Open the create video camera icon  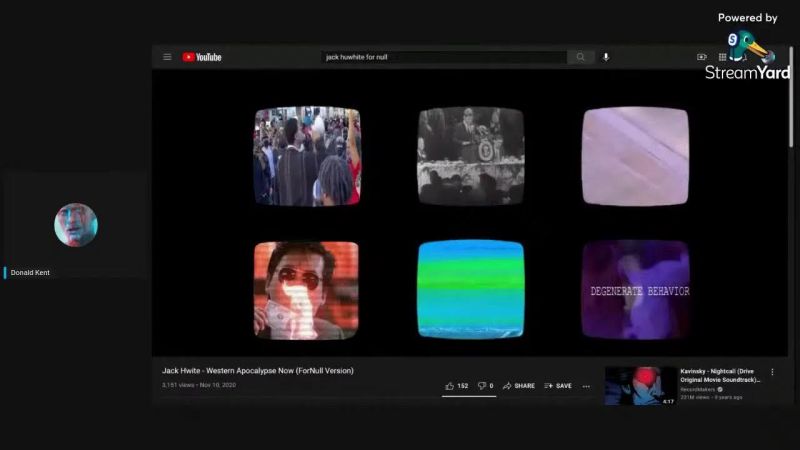(702, 57)
